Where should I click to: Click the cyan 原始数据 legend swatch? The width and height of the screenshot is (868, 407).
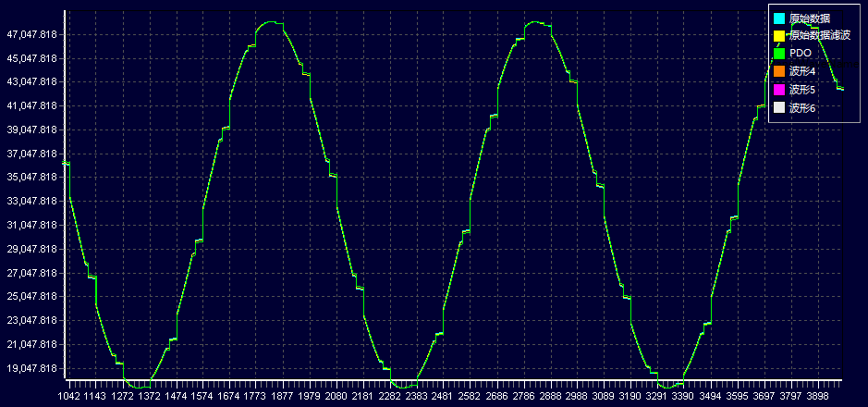coord(779,18)
